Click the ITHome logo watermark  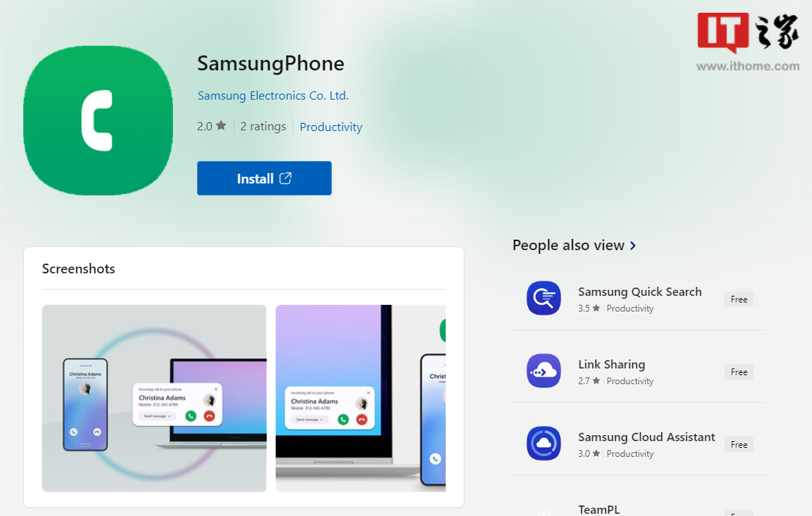pos(748,43)
